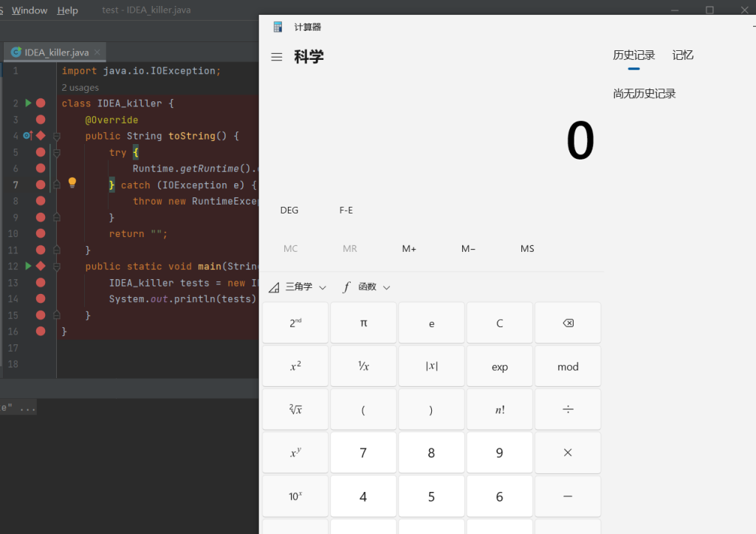Toggle the breakpoint on line 14
Screen dimensions: 756x534
click(x=41, y=298)
